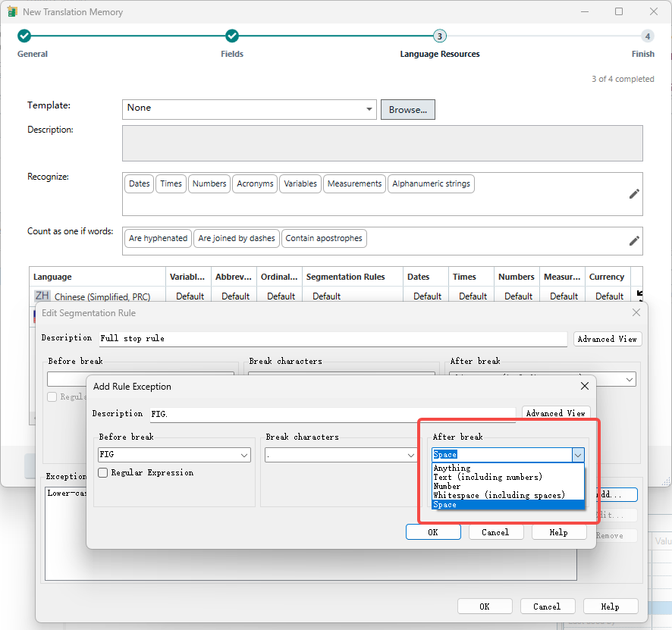Collapse the After break Space dropdown arrow

coord(578,455)
